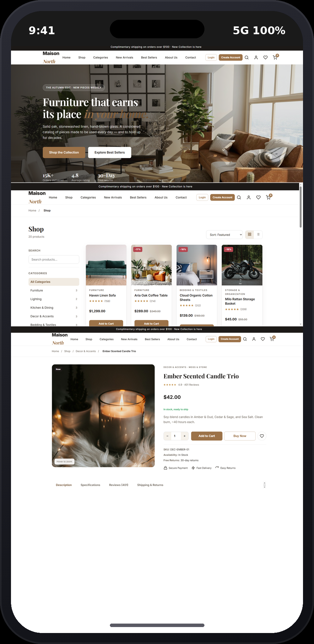Click heart icon in the candle product page header
The width and height of the screenshot is (314, 644).
pos(263,339)
